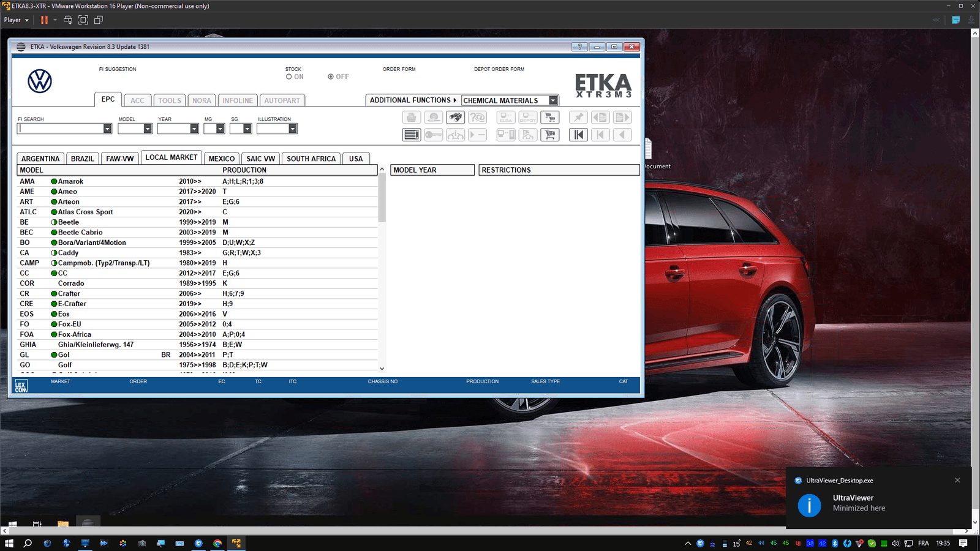
Task: Select the USA market tab
Action: [x=356, y=159]
